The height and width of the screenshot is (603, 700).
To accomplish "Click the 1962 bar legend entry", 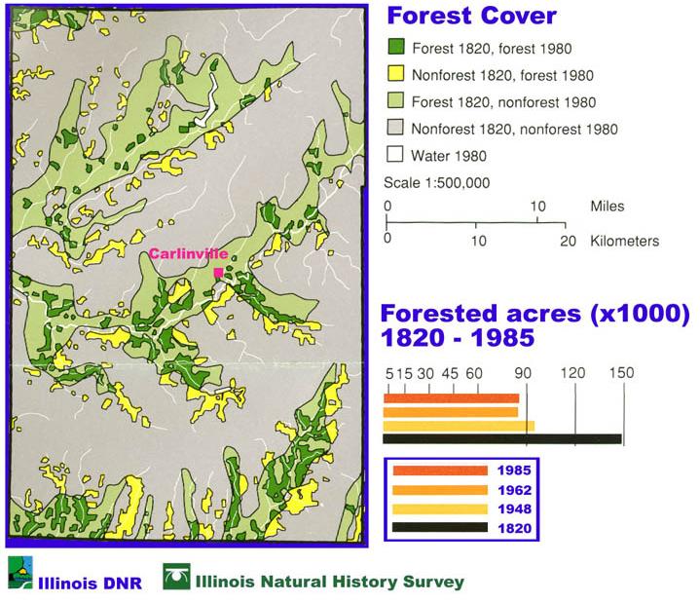I will tap(439, 490).
